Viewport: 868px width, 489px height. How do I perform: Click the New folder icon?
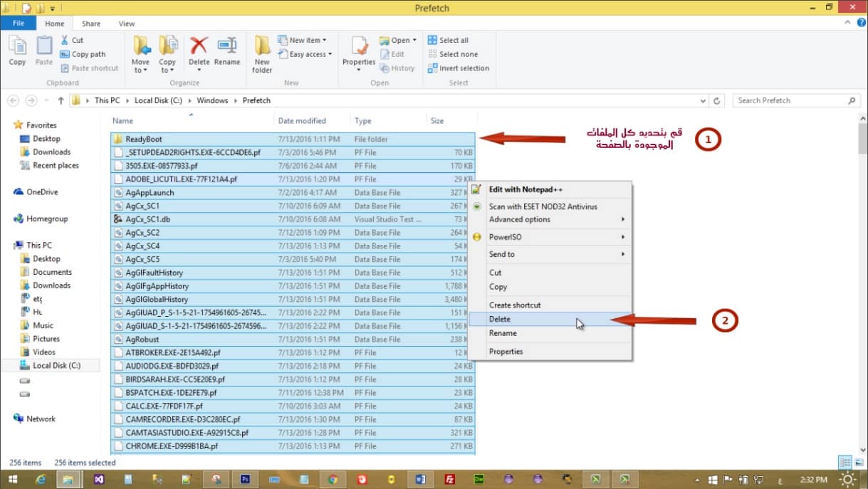coord(262,54)
